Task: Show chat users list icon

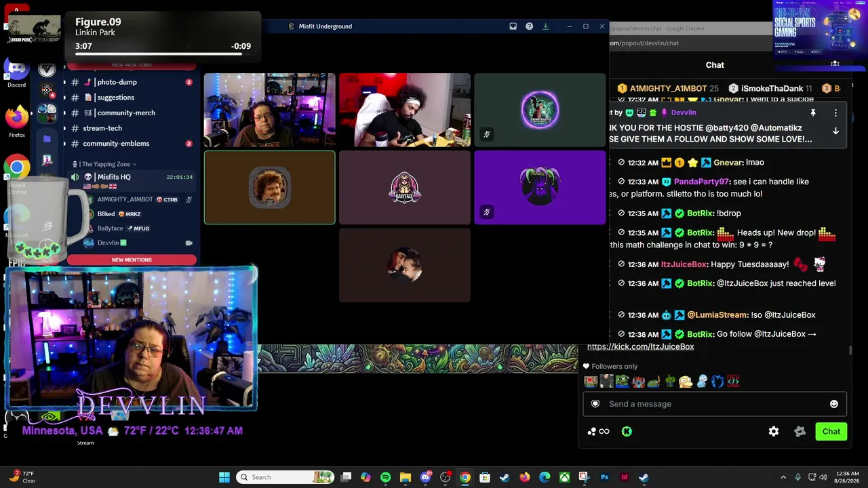Action: coord(835,65)
